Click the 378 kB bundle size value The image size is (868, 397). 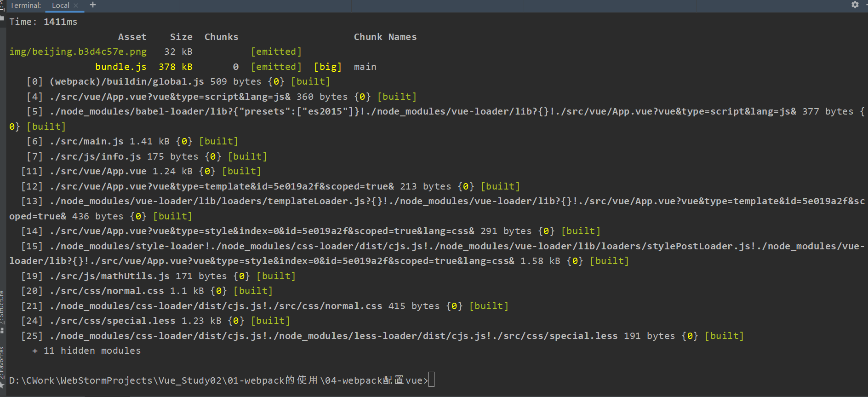pos(176,67)
